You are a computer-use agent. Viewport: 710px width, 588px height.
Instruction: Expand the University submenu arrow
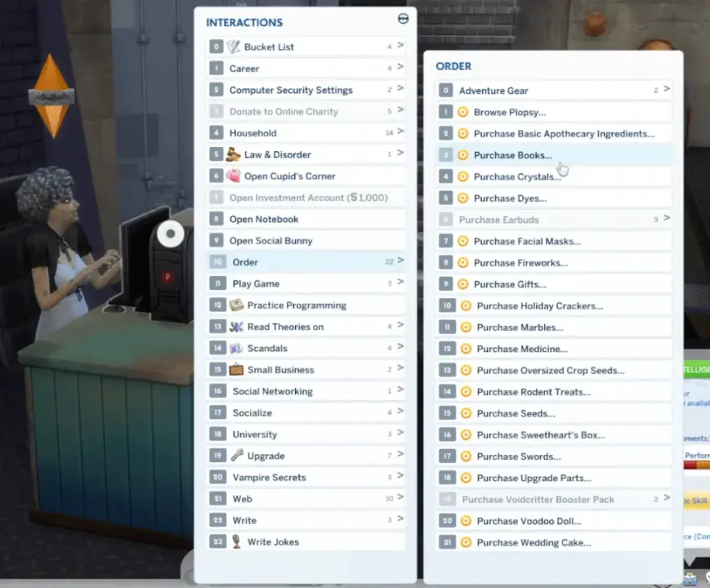click(400, 432)
